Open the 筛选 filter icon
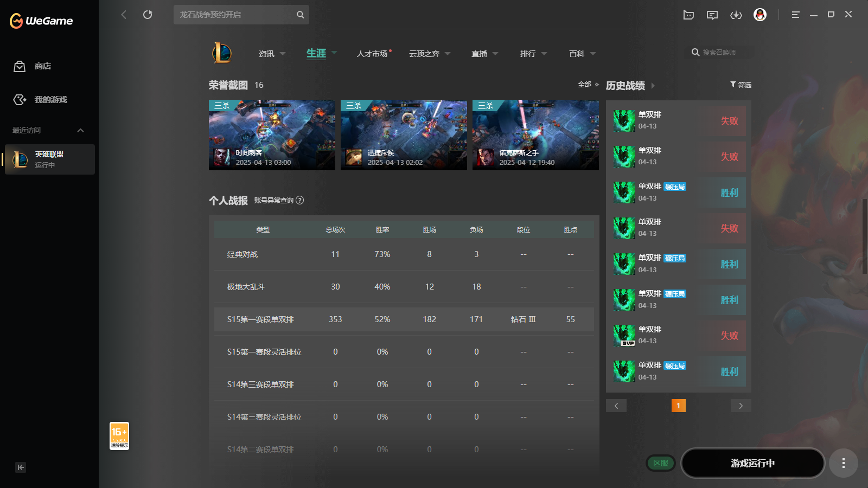 tap(733, 84)
